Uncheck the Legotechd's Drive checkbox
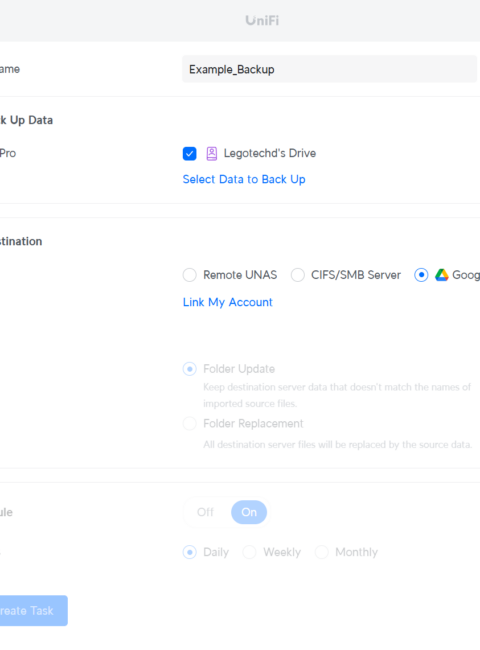Screen dimensions: 480x650 click(x=189, y=153)
